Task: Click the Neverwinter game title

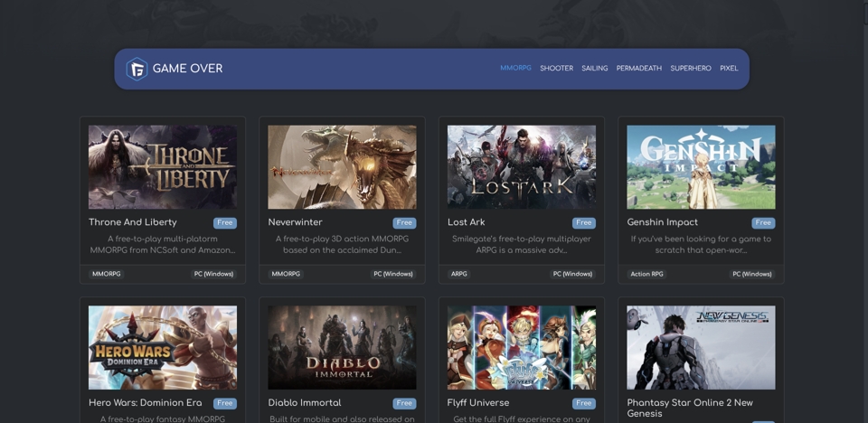Action: click(x=295, y=222)
